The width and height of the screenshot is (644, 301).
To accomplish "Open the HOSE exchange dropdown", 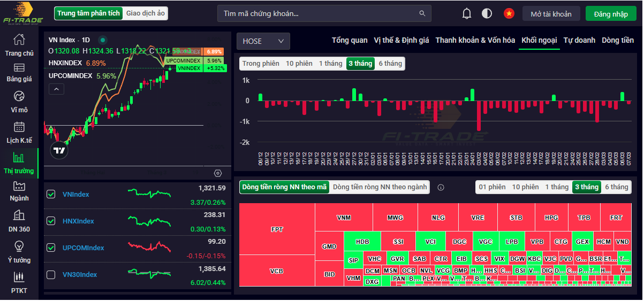I will point(263,41).
